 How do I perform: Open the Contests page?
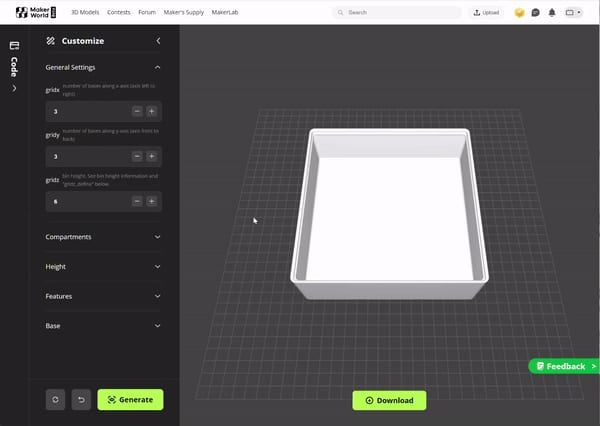click(x=119, y=12)
